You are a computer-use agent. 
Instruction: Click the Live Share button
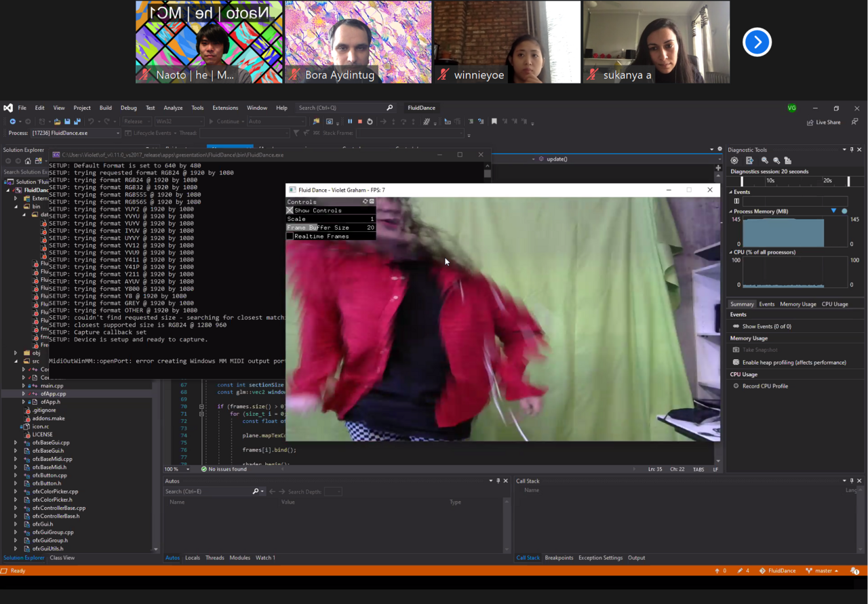[823, 122]
